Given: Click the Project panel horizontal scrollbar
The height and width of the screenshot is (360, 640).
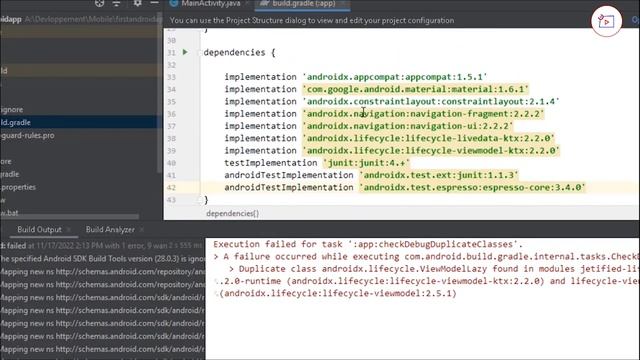Looking at the screenshot, I should (69, 216).
